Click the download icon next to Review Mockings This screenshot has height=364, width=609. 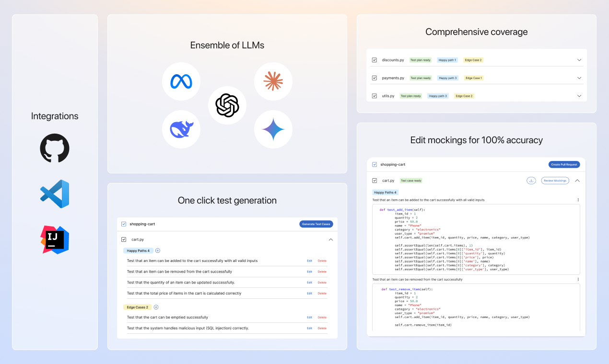pyautogui.click(x=531, y=181)
